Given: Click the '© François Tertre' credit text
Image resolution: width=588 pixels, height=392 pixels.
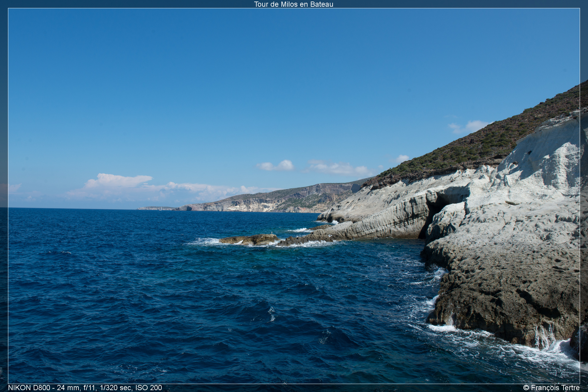Looking at the screenshot, I should click(x=551, y=388).
